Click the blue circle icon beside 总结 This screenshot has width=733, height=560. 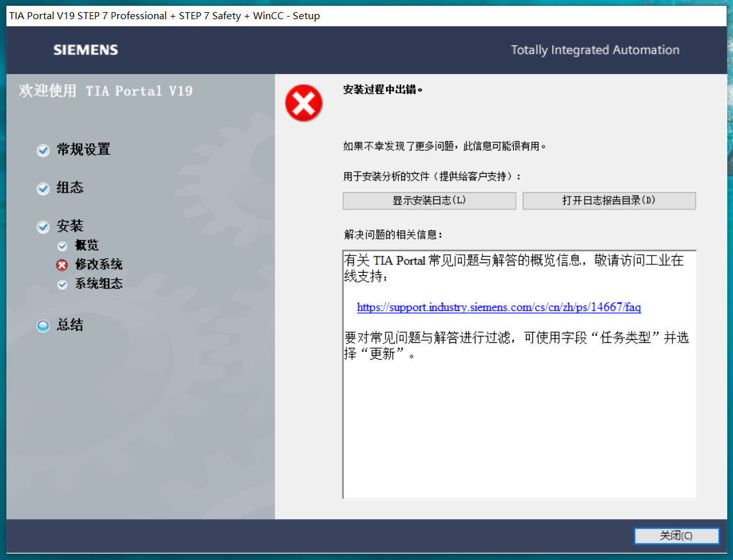point(43,326)
